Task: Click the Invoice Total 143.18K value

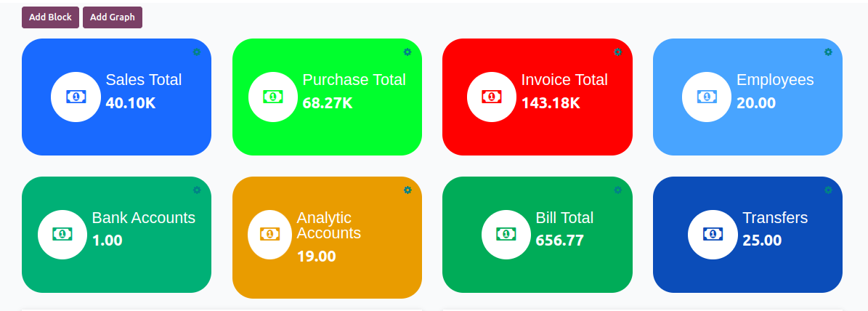Action: [551, 103]
